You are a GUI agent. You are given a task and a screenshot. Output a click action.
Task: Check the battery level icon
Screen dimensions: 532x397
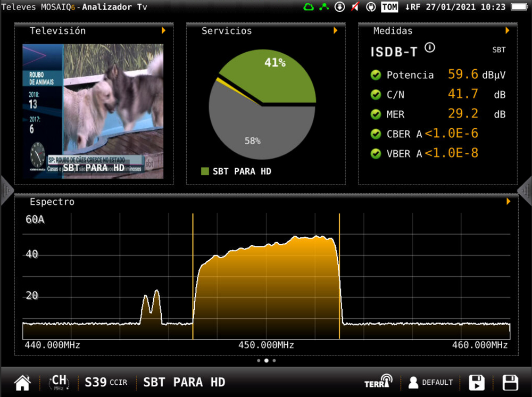(519, 7)
